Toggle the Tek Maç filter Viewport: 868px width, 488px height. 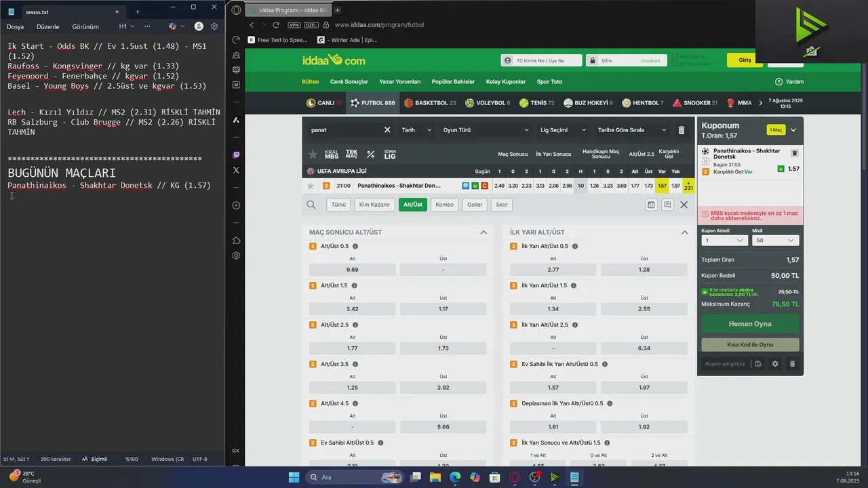pyautogui.click(x=351, y=155)
